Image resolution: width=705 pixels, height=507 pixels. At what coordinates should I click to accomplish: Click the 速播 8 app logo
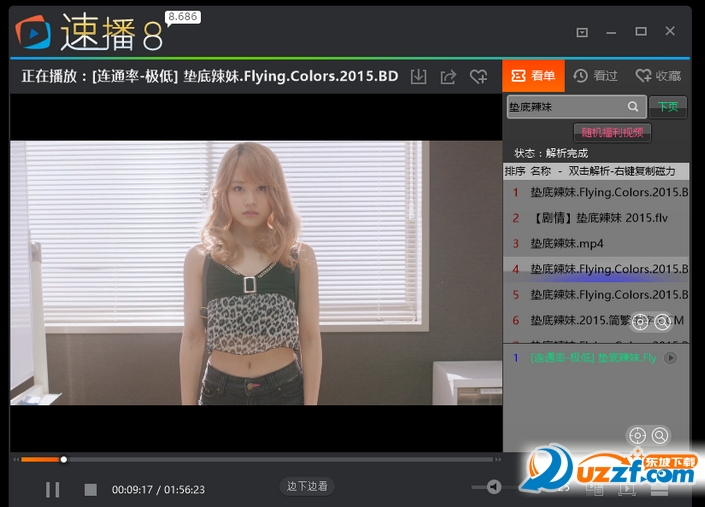point(90,32)
